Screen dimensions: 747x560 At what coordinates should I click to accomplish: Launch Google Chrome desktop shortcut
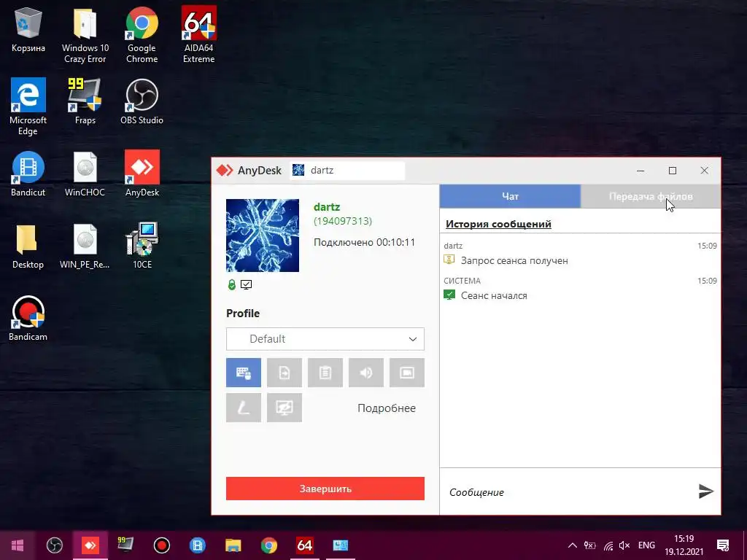click(x=142, y=35)
